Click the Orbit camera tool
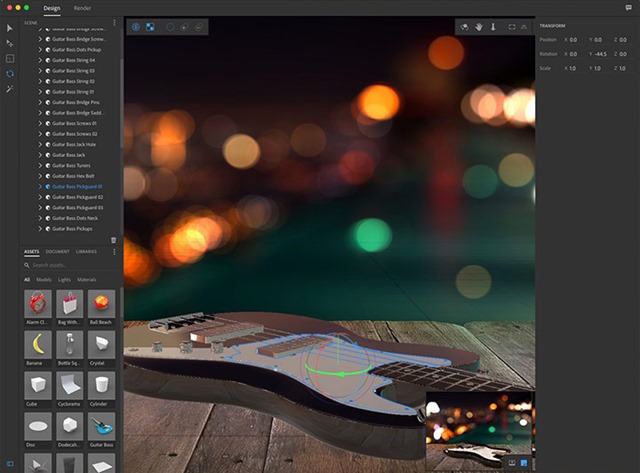Viewport: 640px width, 473px height. (464, 27)
